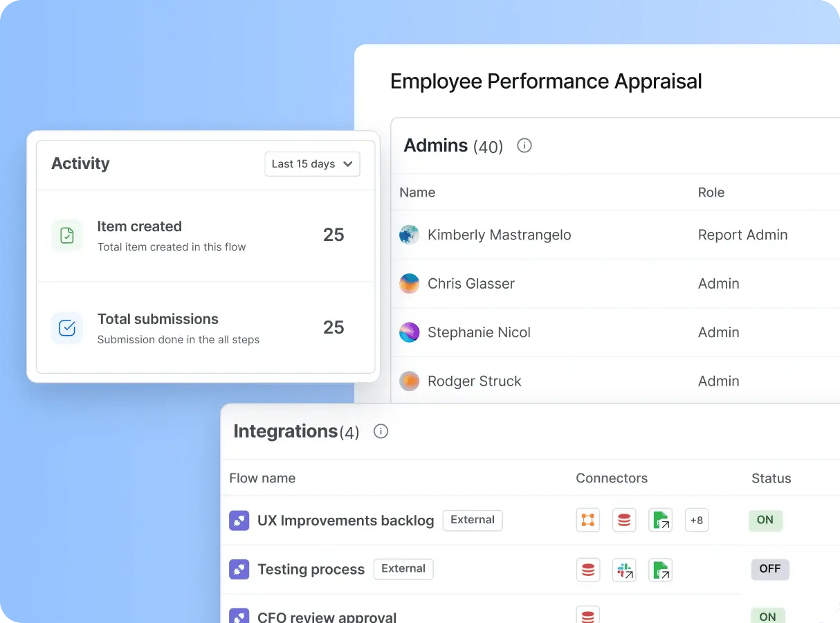Click the red database connector for Testing process
This screenshot has height=623, width=840.
pyautogui.click(x=588, y=570)
